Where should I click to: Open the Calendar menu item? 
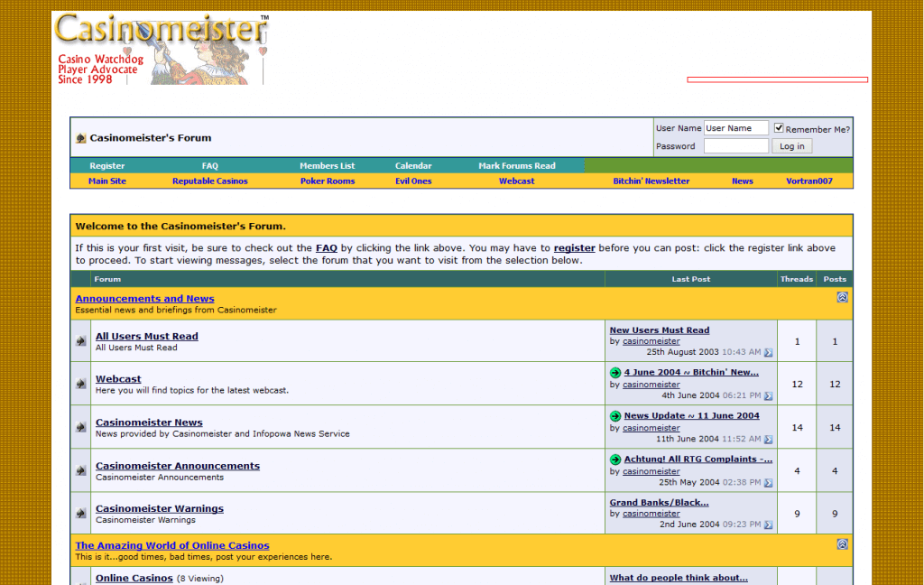[413, 166]
